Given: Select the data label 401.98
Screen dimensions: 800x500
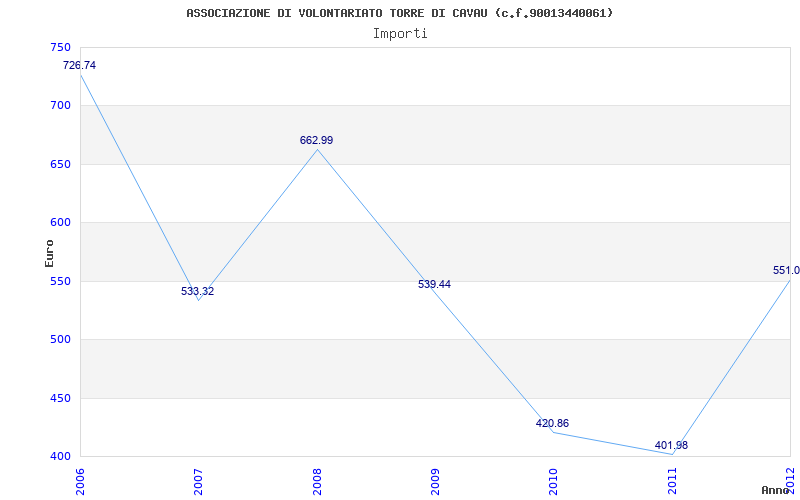Looking at the screenshot, I should click(671, 445).
